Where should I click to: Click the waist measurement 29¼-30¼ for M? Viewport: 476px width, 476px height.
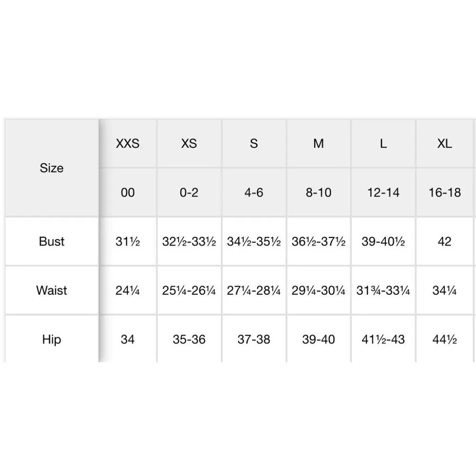(318, 290)
